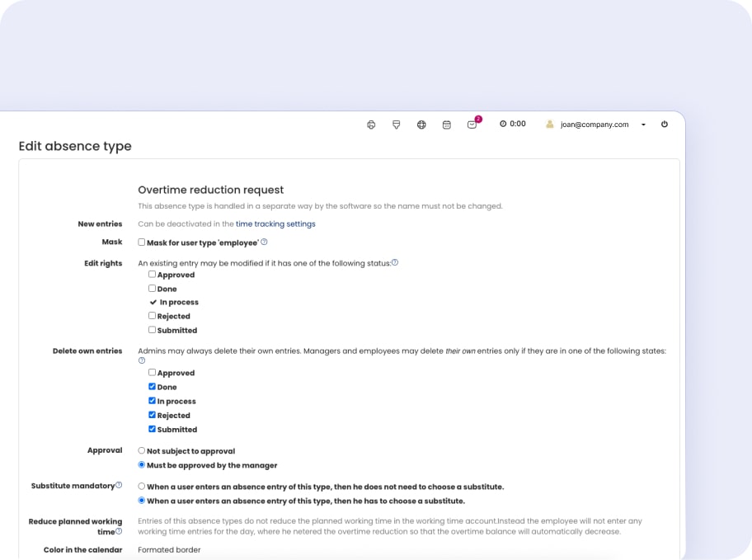Click help icon beside Substitute mandatory label
Image resolution: width=752 pixels, height=560 pixels.
pyautogui.click(x=119, y=485)
